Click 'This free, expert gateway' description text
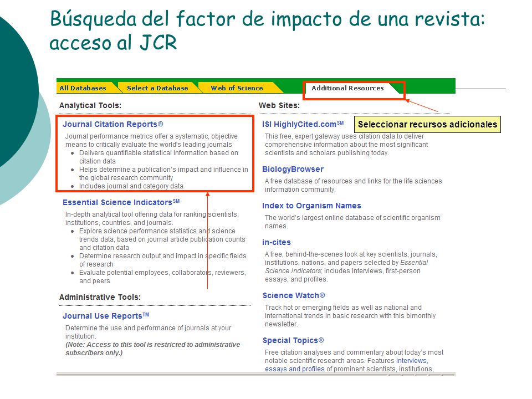 pos(346,145)
